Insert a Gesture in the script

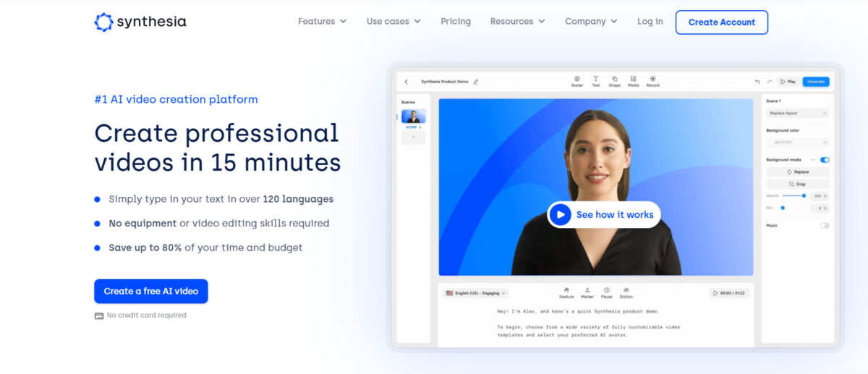[566, 292]
